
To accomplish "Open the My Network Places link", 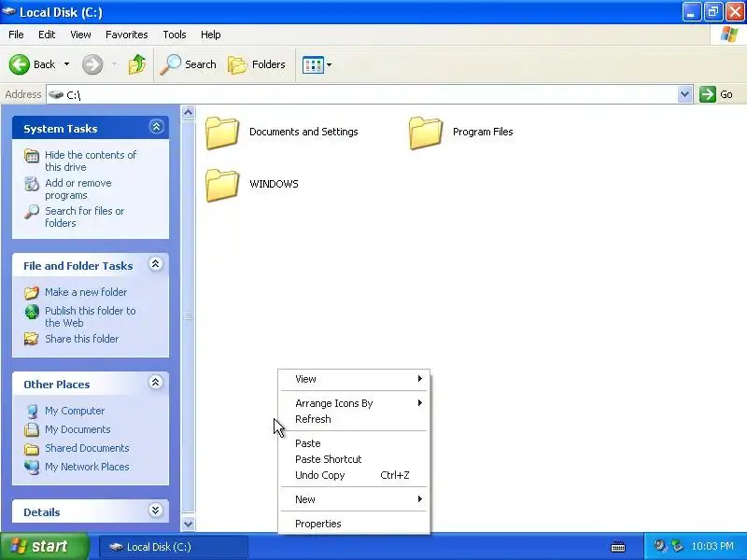I will coord(87,468).
